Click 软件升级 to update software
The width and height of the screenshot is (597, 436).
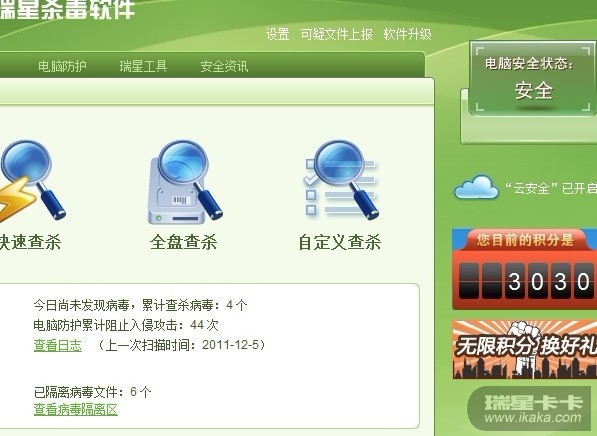coord(407,34)
